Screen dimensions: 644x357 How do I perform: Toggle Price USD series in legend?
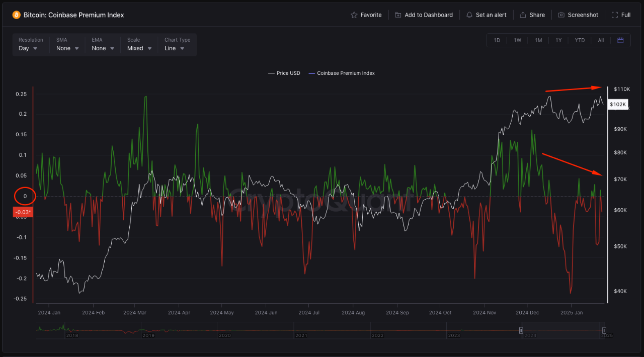(284, 73)
